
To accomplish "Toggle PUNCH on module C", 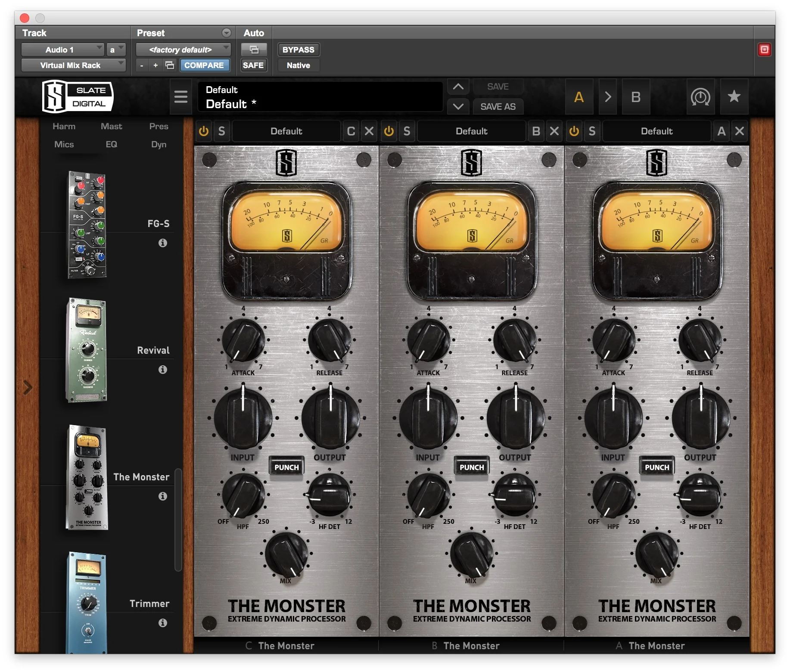I will click(286, 467).
